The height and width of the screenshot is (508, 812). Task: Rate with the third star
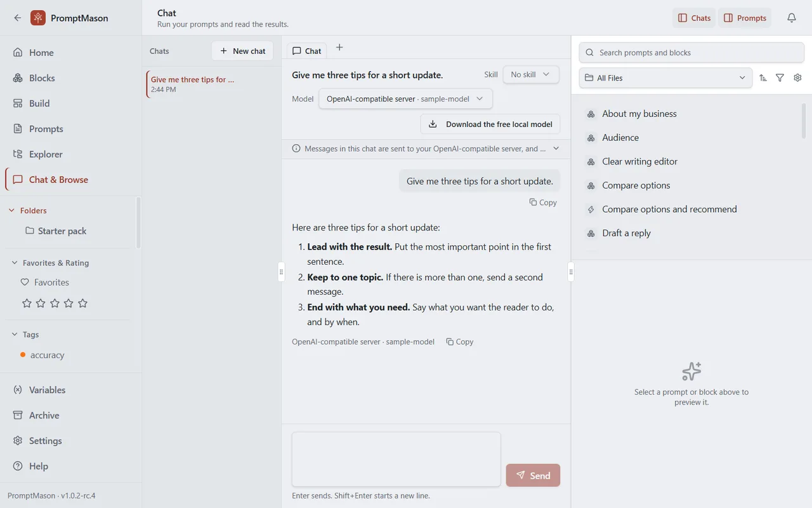(55, 304)
